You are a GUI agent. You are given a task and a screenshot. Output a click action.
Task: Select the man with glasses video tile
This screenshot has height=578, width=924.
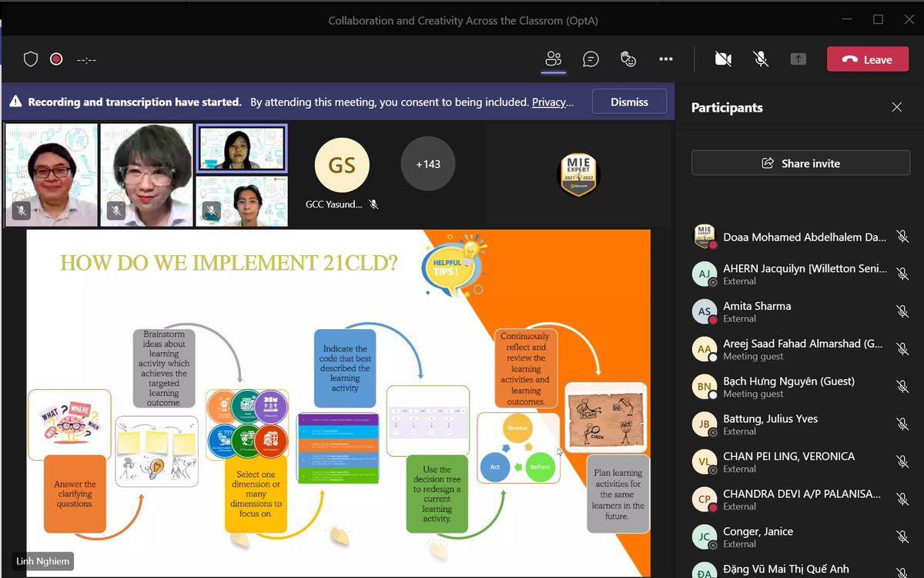click(x=52, y=175)
